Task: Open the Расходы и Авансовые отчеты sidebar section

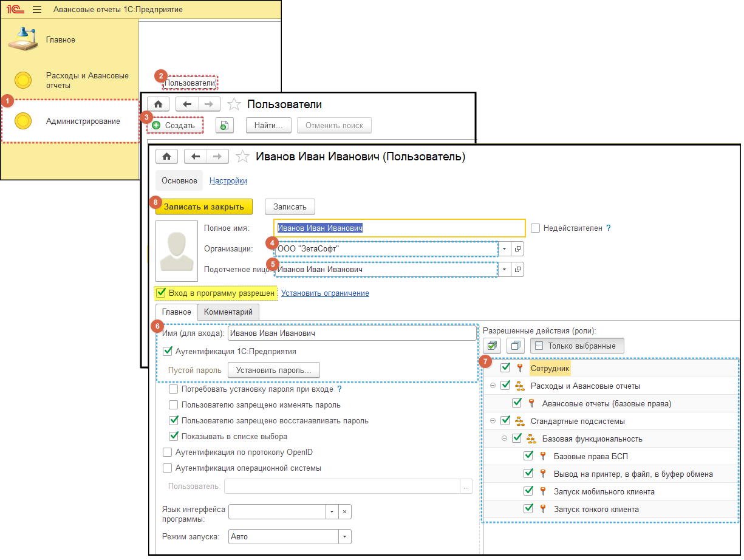Action: (x=70, y=80)
